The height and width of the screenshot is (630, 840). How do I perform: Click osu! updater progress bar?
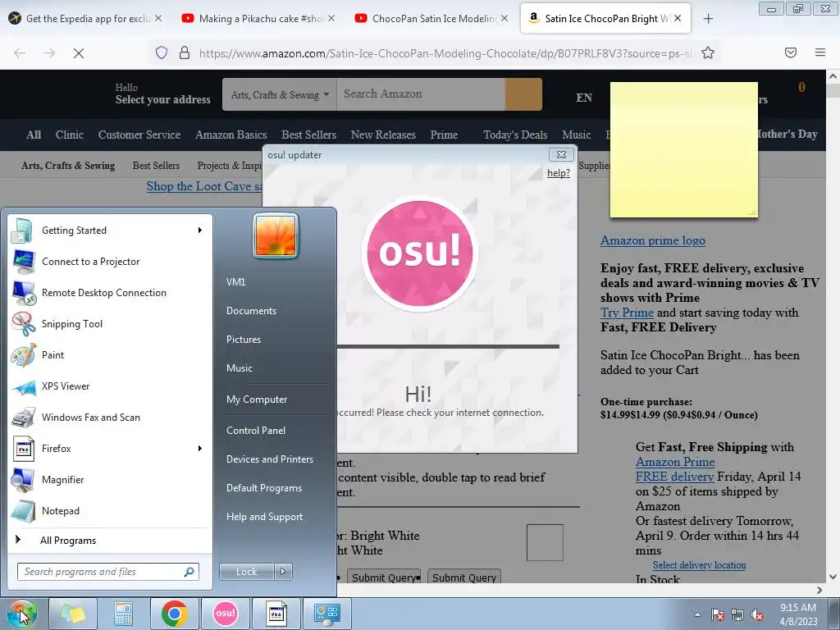tap(448, 347)
